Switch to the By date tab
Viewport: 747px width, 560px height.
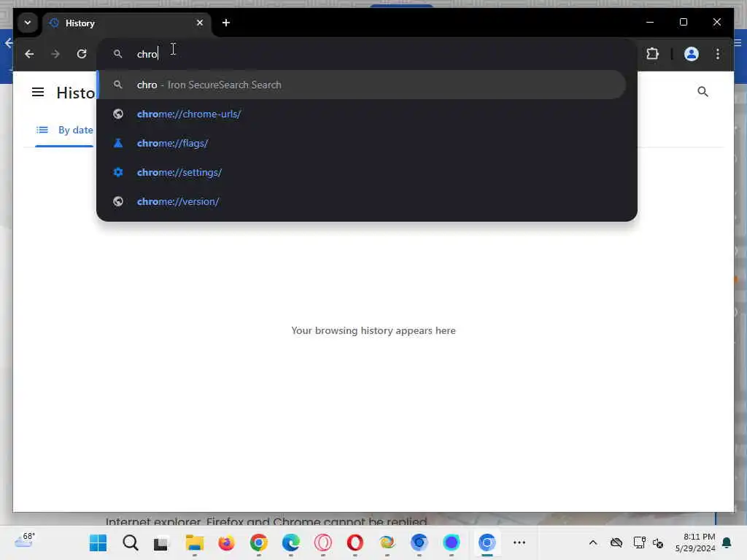[65, 130]
